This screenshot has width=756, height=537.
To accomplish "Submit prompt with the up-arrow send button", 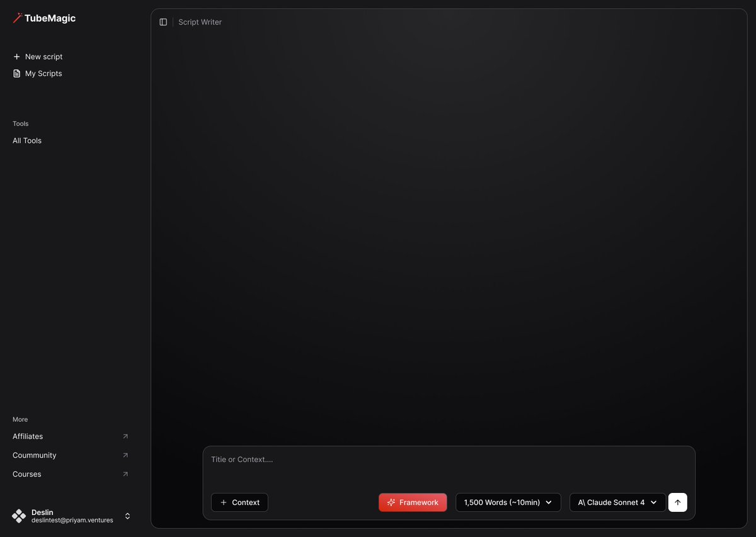I will click(678, 502).
